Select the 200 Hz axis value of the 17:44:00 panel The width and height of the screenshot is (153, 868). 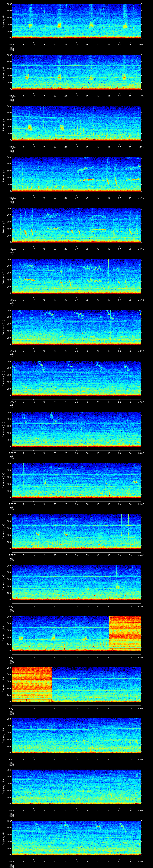tap(9, 797)
